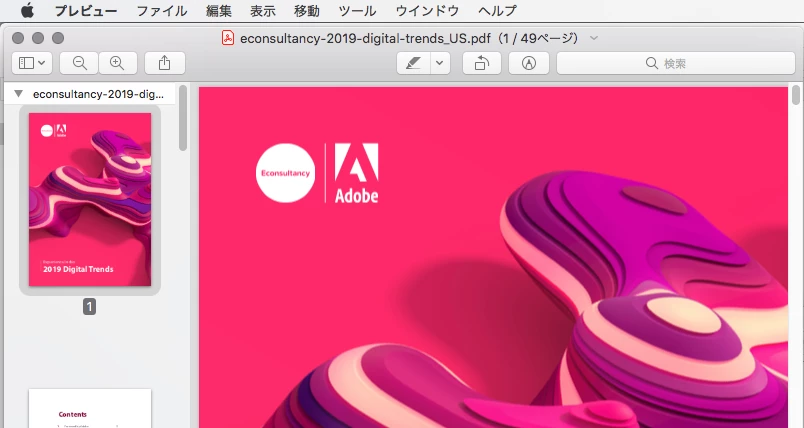Open the 移動 menu
This screenshot has height=428, width=804.
[x=307, y=11]
